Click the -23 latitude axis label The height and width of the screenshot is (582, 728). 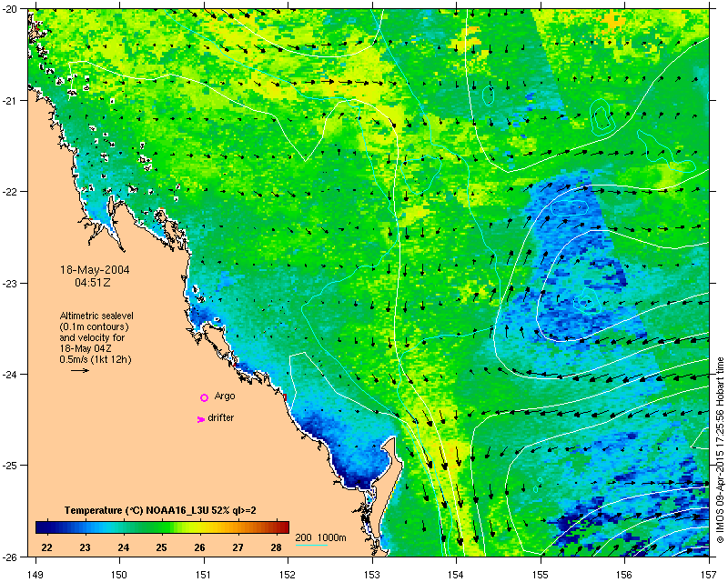click(10, 283)
